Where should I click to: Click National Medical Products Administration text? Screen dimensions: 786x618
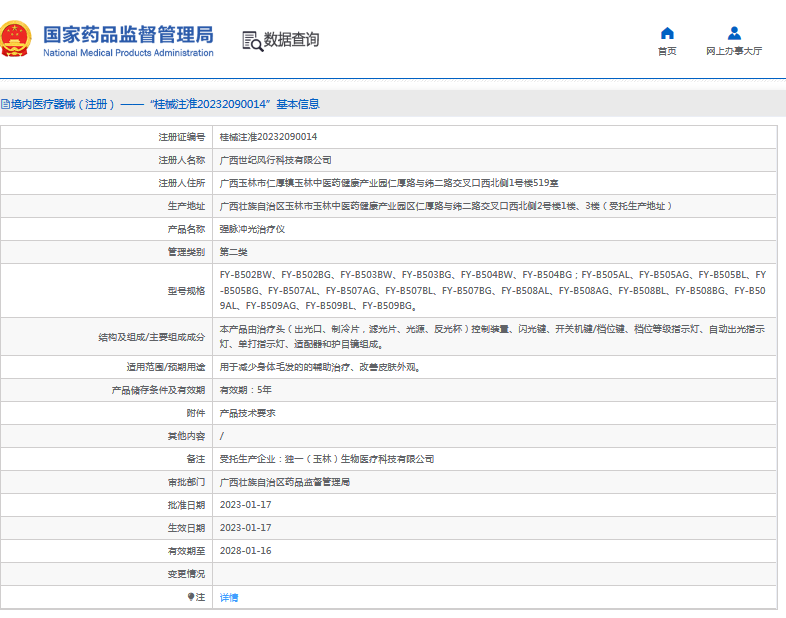128,53
